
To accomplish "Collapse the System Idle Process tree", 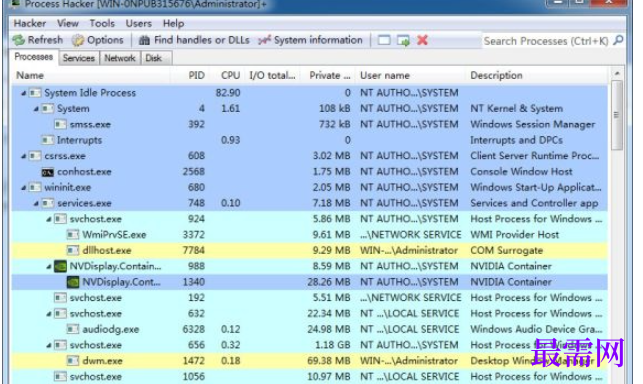I will coord(24,93).
